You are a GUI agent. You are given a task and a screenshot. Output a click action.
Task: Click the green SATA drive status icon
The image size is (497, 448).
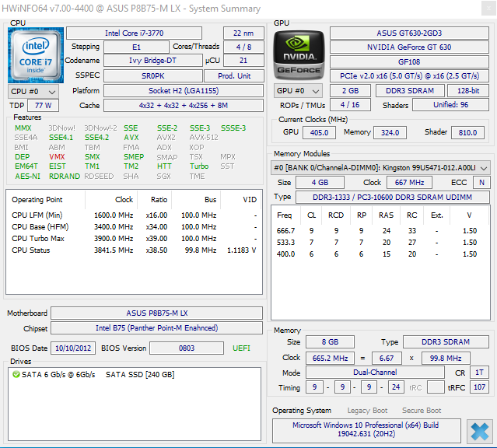[x=16, y=375]
